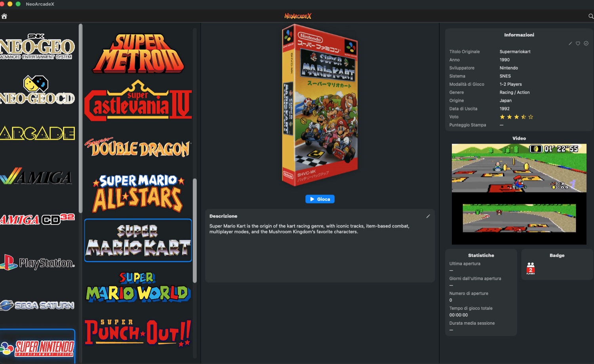Go to the home screen icon
This screenshot has height=364, width=594.
click(x=4, y=16)
